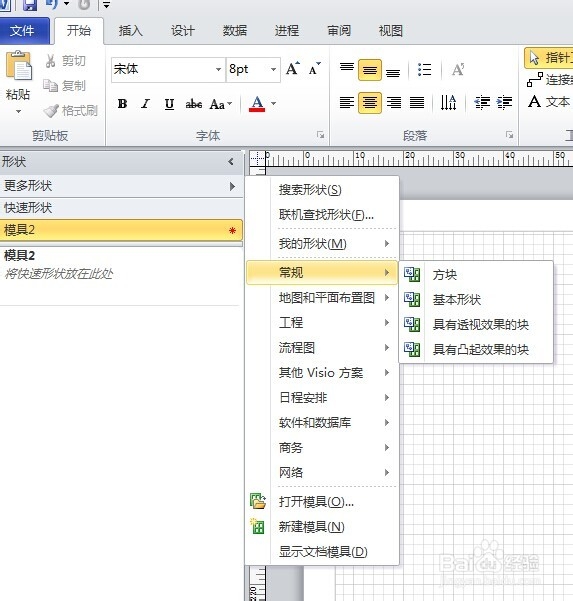Decrease font size with small A icon
The image size is (573, 601).
314,69
